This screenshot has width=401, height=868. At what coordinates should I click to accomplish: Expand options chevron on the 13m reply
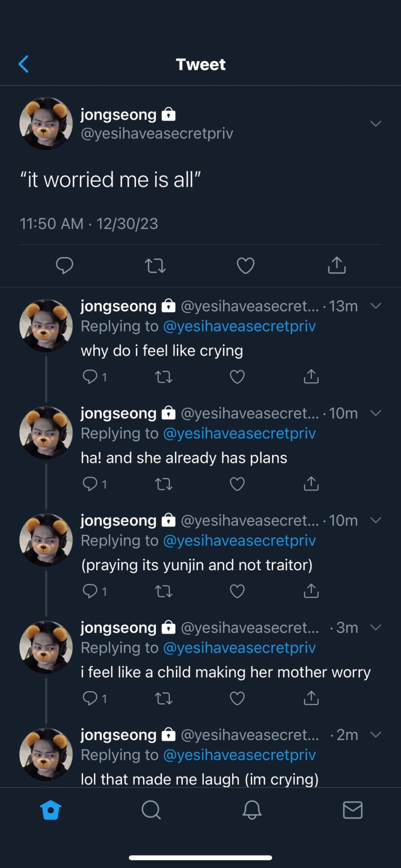click(376, 306)
